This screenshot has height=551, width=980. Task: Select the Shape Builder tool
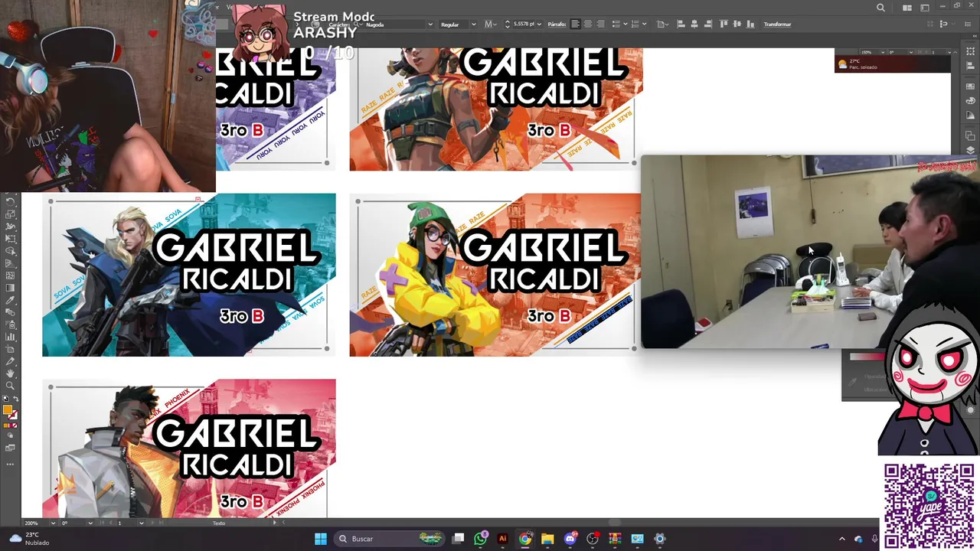coord(10,252)
